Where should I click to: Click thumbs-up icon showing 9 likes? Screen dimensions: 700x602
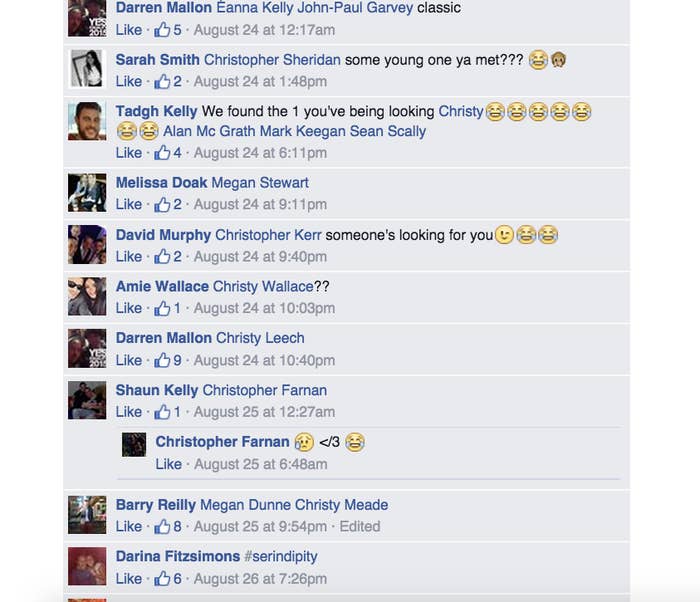click(x=162, y=360)
